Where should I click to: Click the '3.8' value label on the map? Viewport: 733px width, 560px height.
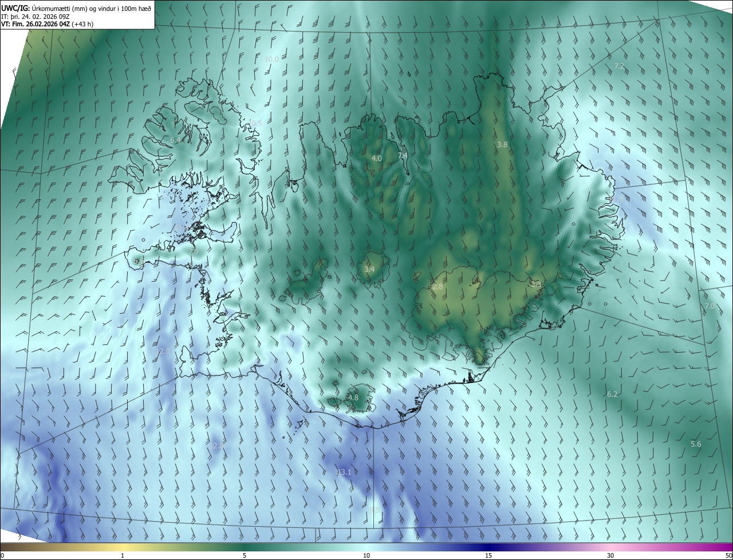click(x=502, y=145)
